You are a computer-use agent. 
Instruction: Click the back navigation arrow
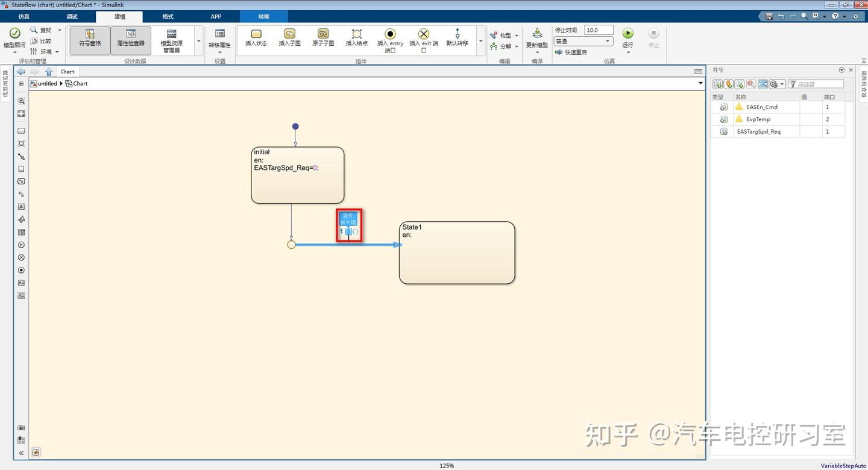pos(21,72)
